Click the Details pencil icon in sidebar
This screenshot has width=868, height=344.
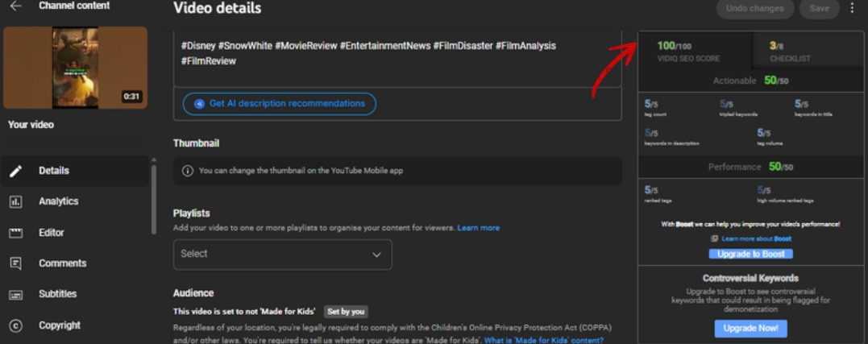pos(15,171)
